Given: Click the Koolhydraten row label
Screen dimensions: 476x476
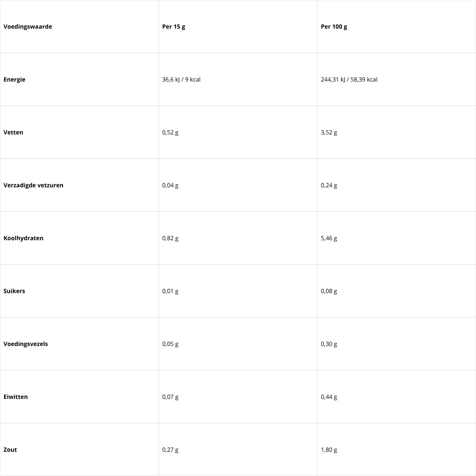Looking at the screenshot, I should [23, 238].
